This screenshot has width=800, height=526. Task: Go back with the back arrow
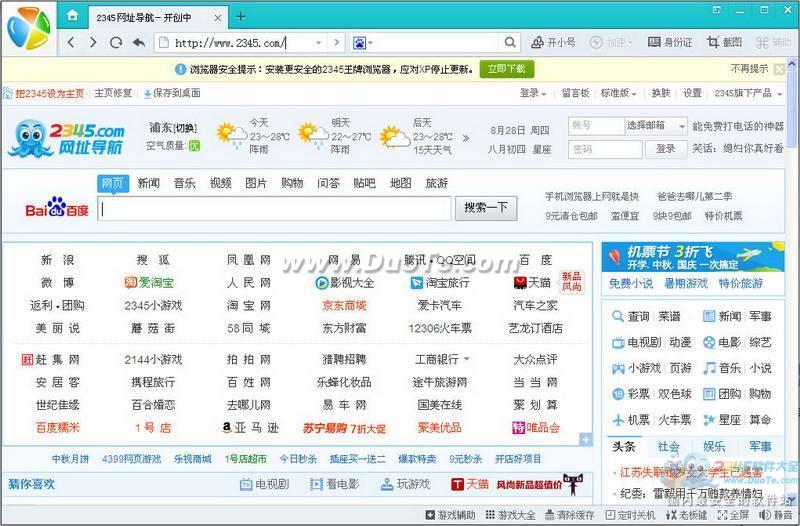pos(71,42)
